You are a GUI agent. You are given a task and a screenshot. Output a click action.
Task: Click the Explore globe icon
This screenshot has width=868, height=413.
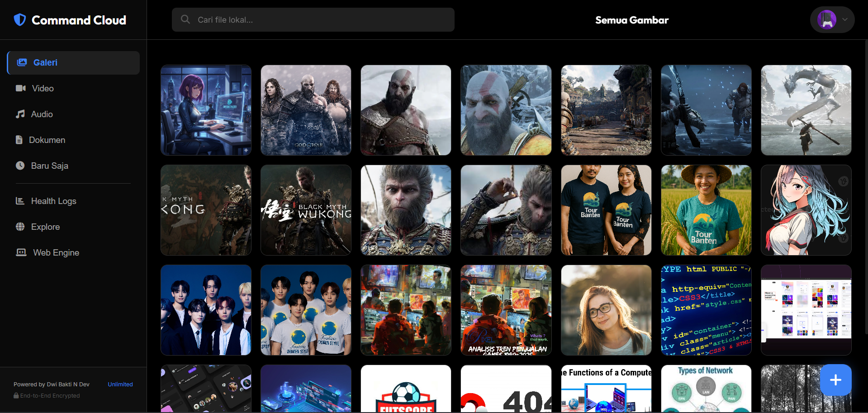20,227
